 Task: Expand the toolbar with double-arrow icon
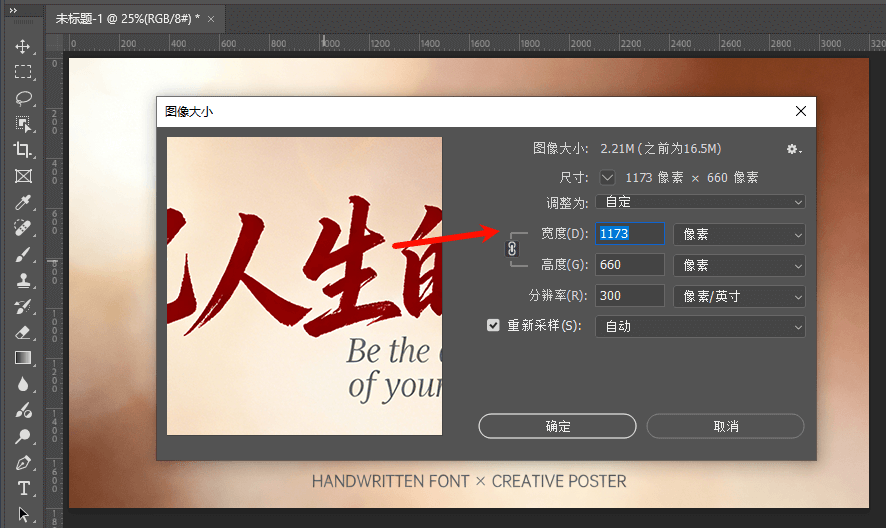click(13, 10)
